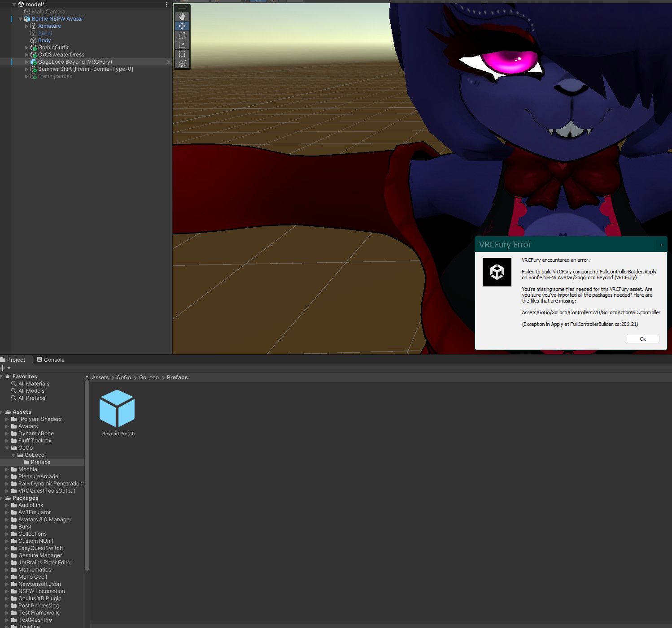Viewport: 672px width, 628px height.
Task: Collapse the model* scene in the Hierarchy
Action: (x=14, y=4)
